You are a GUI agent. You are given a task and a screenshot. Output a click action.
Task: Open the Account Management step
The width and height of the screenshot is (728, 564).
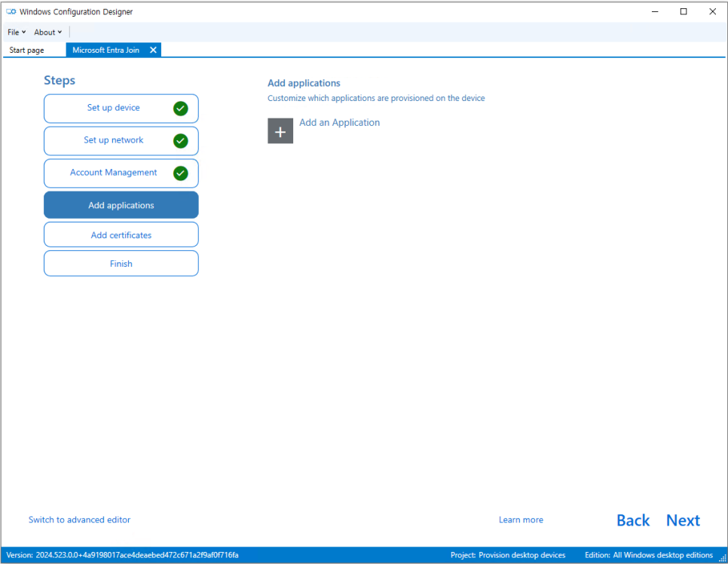pos(121,173)
